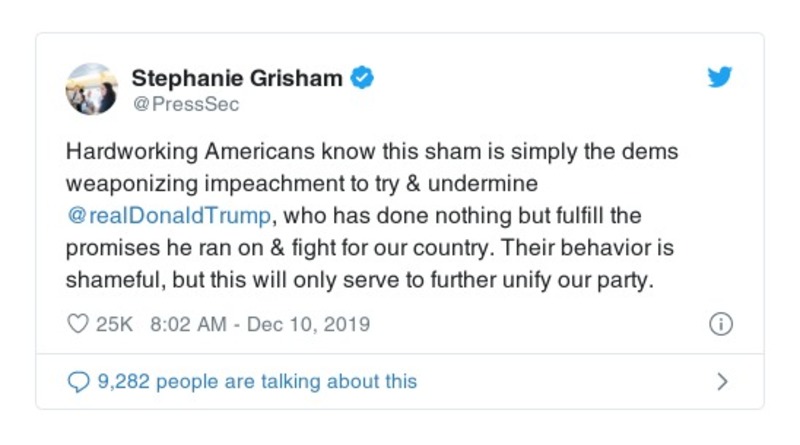Open the 8:02 AM timestamp
Screen dimensions: 800x445
(x=189, y=325)
